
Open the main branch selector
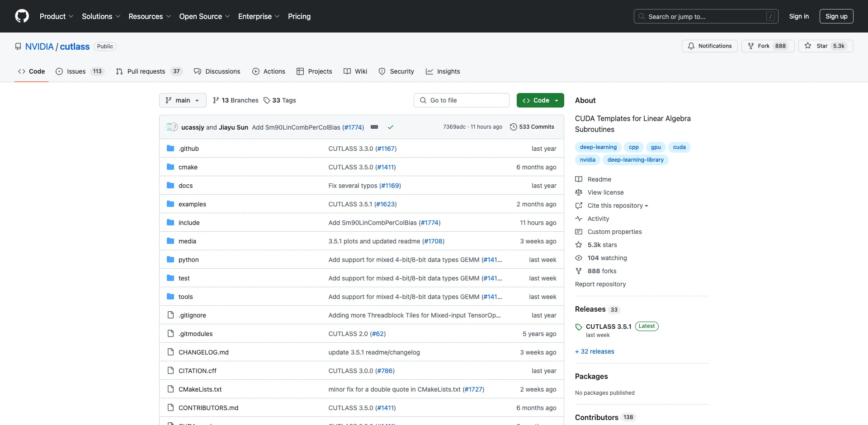(183, 100)
